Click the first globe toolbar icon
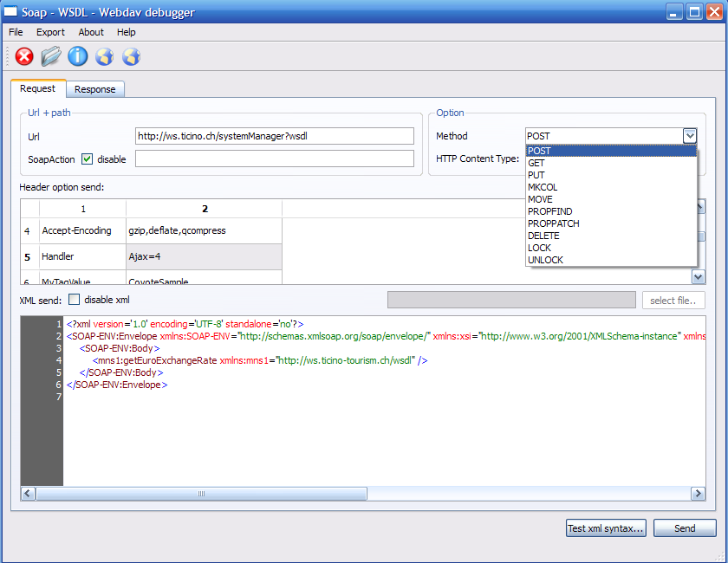 105,56
